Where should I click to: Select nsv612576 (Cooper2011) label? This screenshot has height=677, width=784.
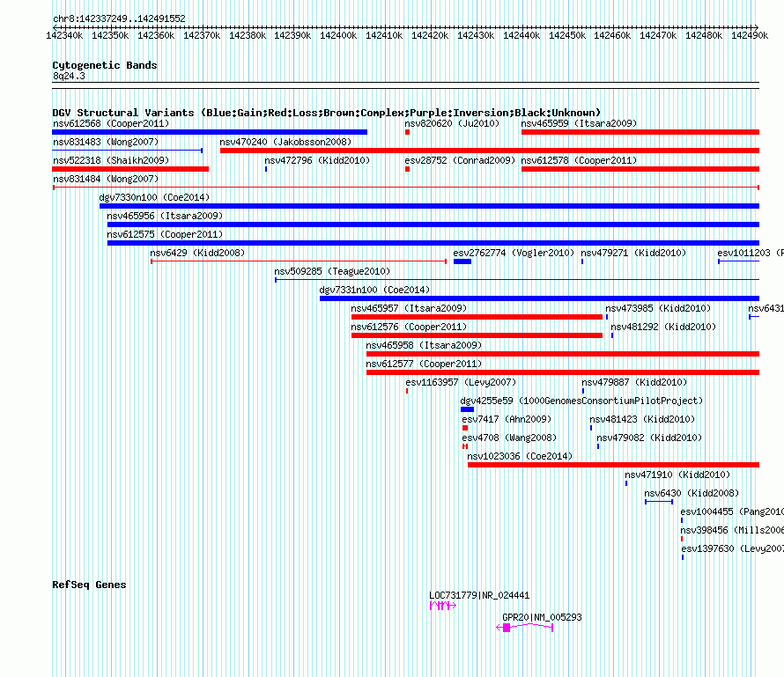(409, 327)
